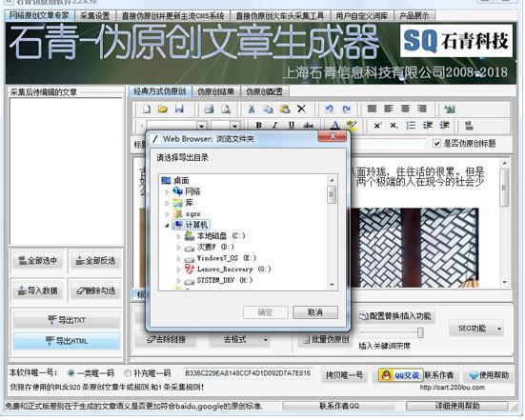Image resolution: width=525 pixels, height=420 pixels.
Task: Expand sqxx node in folder tree
Action: point(167,214)
